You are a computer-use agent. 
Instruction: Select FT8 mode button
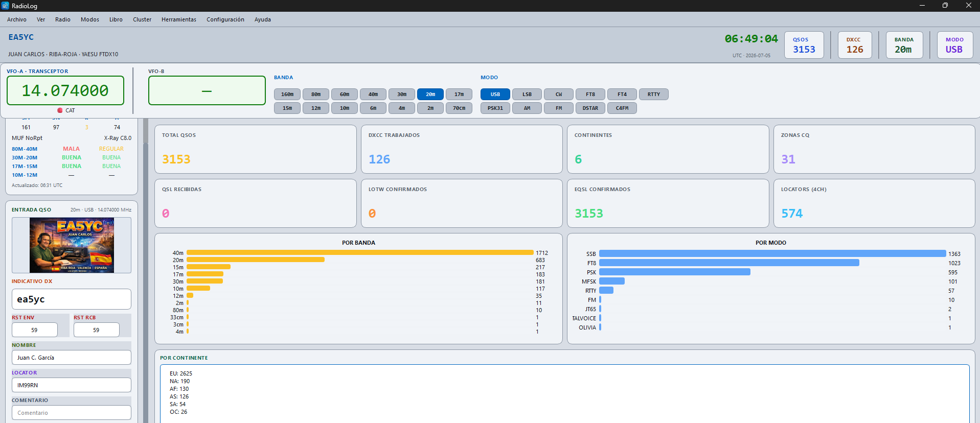coord(590,94)
